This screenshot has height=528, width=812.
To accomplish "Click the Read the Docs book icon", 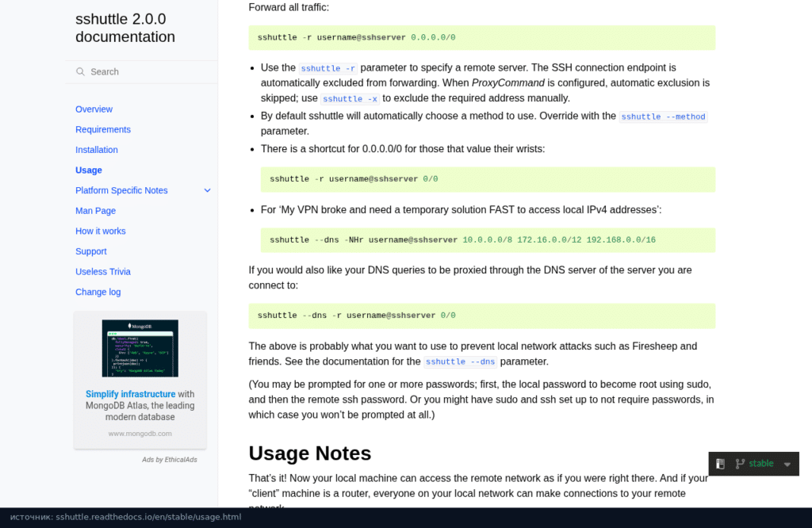I will 720,464.
